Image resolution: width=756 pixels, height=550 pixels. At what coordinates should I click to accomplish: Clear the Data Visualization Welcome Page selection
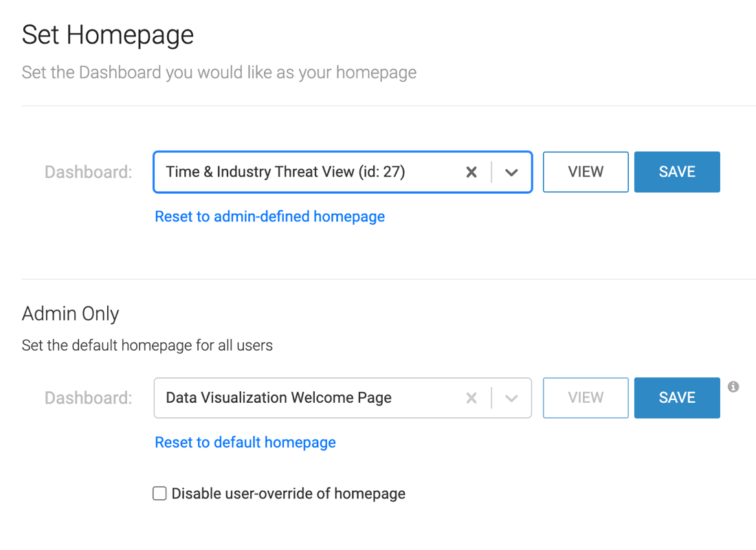click(x=471, y=398)
